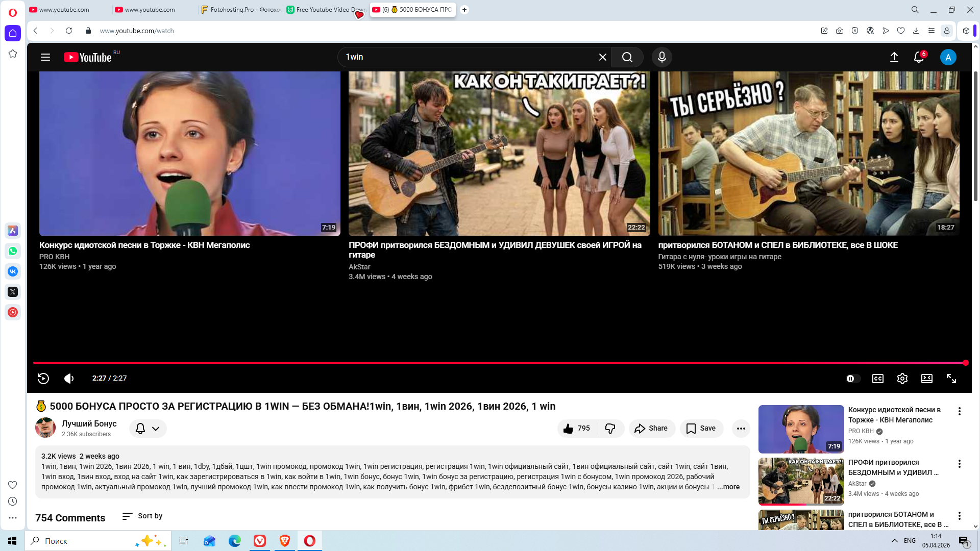The width and height of the screenshot is (980, 551).
Task: Open WhatsApp in Opera sidebar
Action: click(x=13, y=251)
